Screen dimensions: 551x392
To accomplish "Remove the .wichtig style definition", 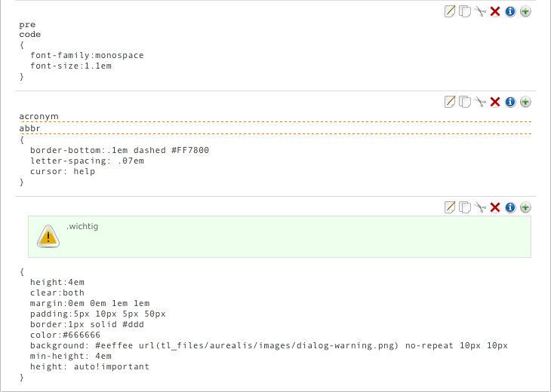I will click(x=495, y=207).
